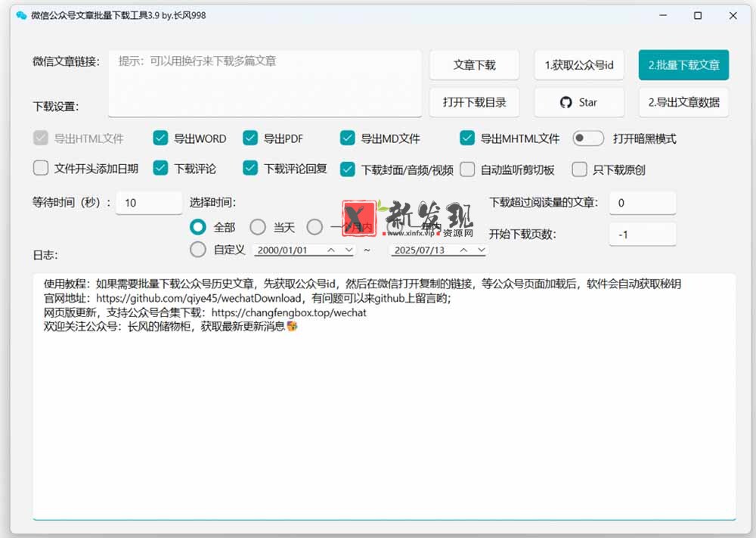Select the 自定义 custom date radio button
756x538 pixels.
[x=197, y=250]
